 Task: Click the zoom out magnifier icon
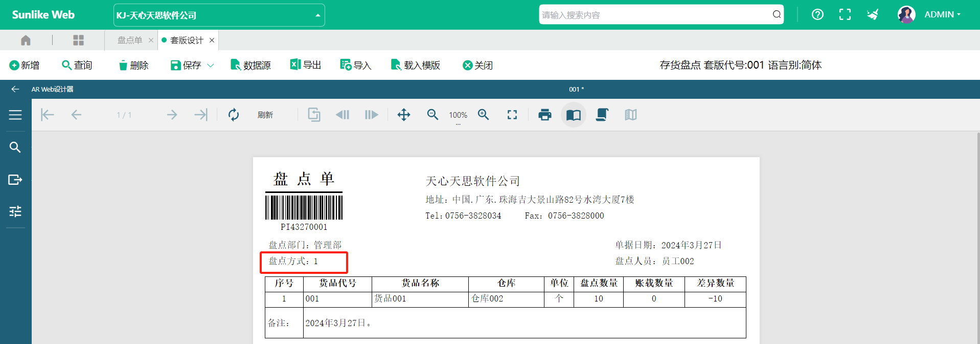(x=432, y=115)
